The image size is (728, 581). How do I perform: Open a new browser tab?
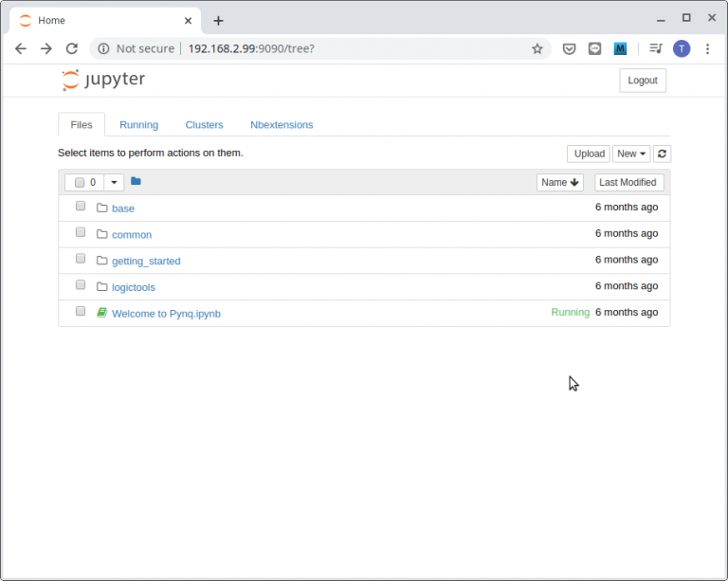(x=218, y=20)
